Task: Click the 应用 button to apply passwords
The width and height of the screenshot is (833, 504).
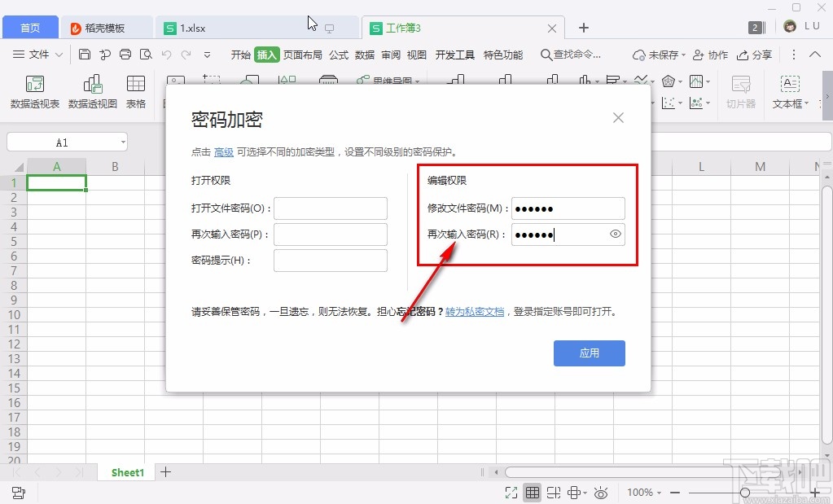Action: click(x=589, y=353)
